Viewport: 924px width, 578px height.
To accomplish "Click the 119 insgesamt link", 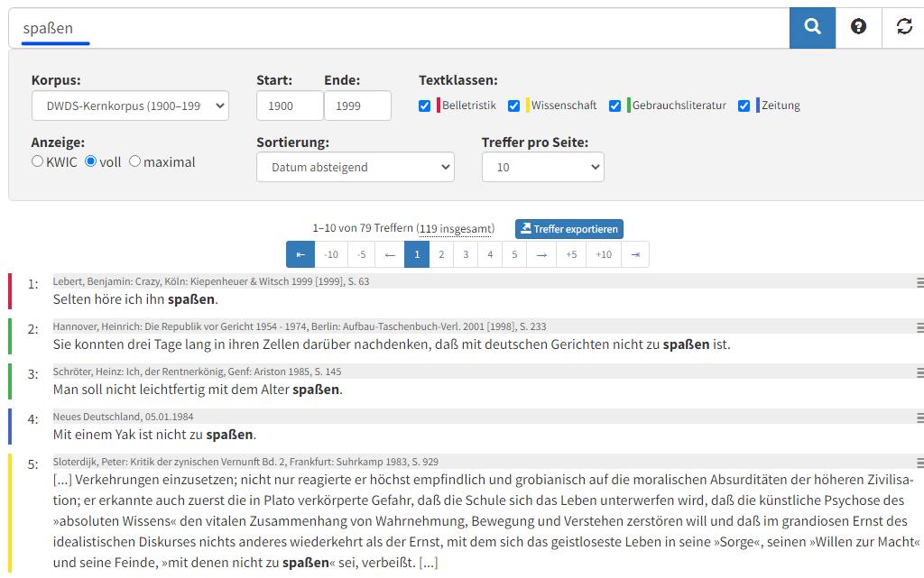I will point(455,229).
